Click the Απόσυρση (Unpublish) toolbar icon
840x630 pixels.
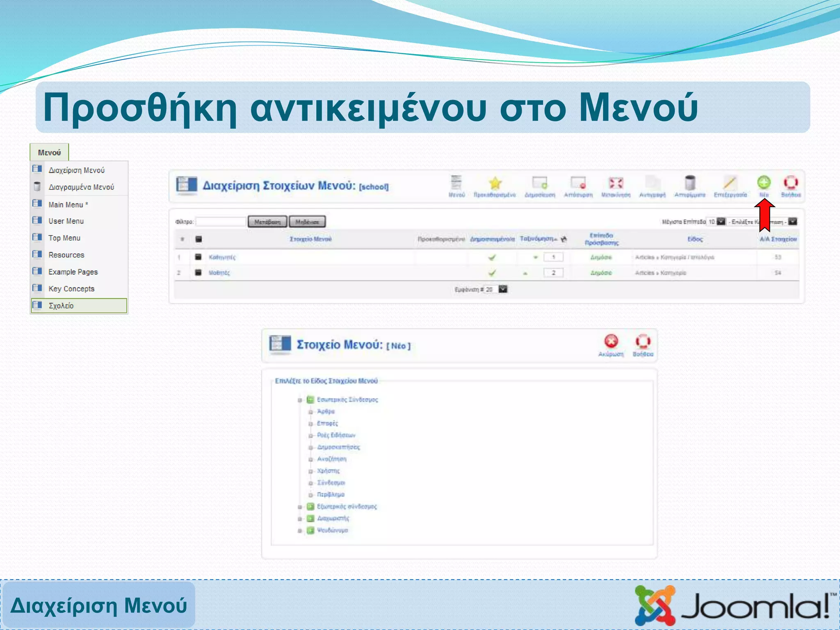coord(578,183)
